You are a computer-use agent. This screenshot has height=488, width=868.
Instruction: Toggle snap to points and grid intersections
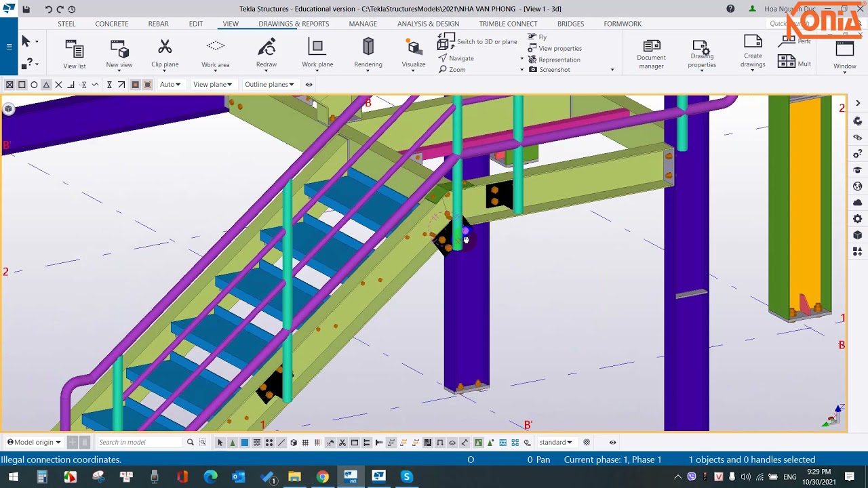pos(9,85)
